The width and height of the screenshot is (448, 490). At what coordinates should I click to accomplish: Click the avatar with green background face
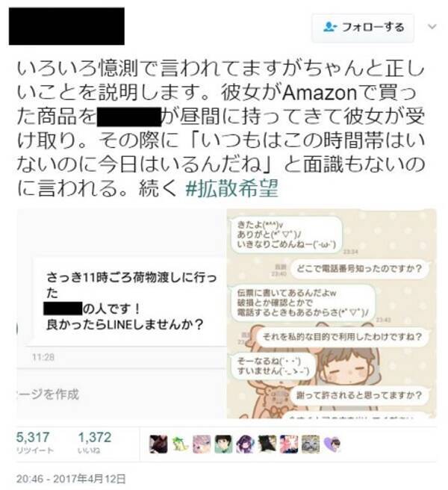pyautogui.click(x=223, y=444)
